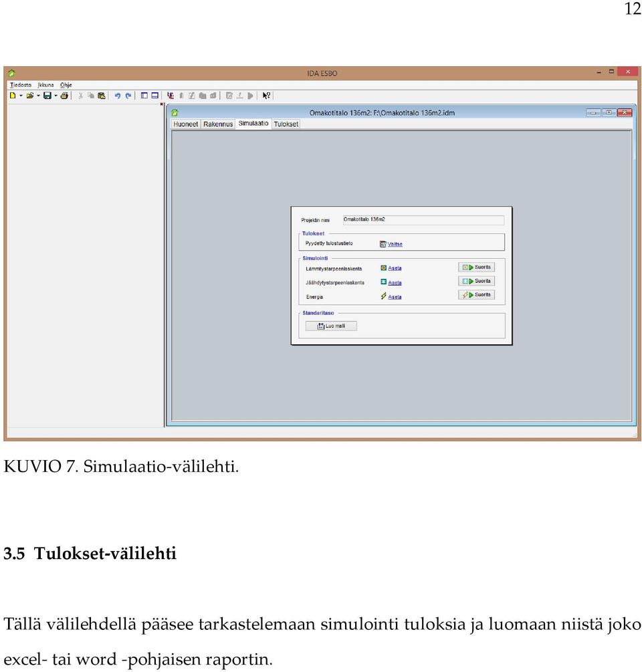
Task: Open the Ohje menu
Action: pyautogui.click(x=66, y=85)
